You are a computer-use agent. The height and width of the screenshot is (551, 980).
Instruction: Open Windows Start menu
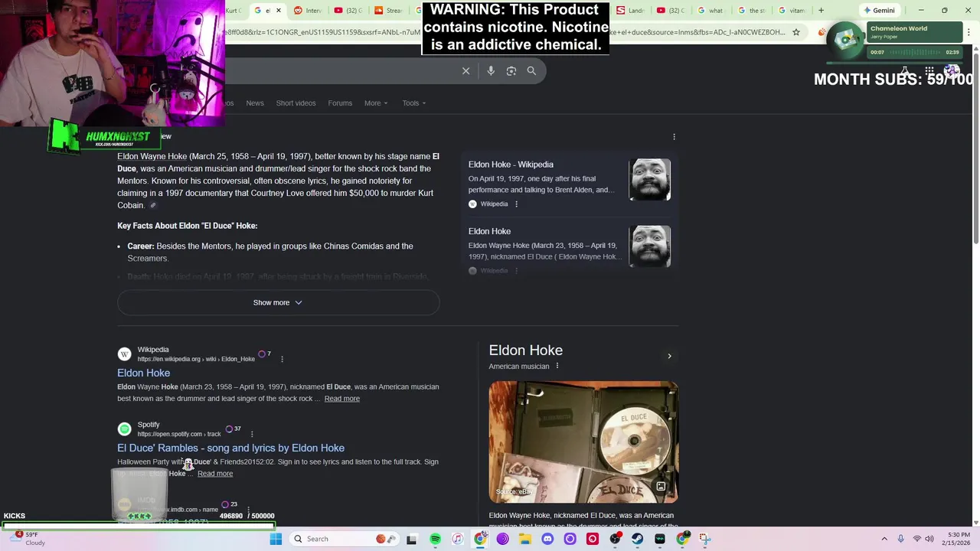click(276, 539)
